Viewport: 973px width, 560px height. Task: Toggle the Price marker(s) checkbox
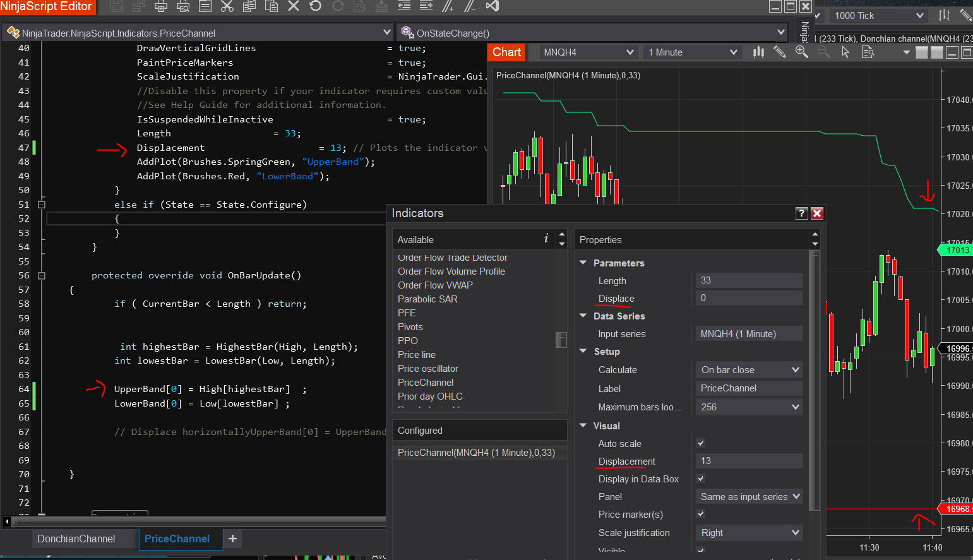701,514
